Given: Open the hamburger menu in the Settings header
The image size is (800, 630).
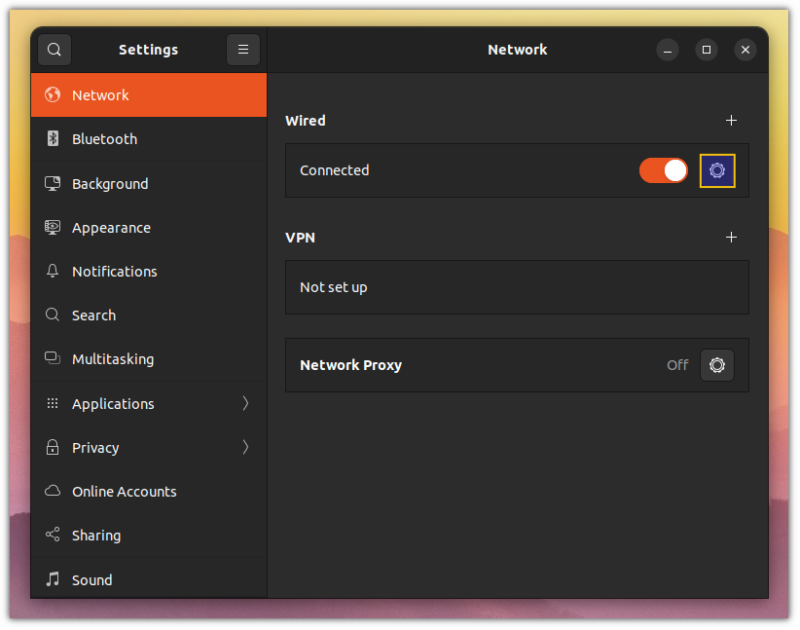Looking at the screenshot, I should [x=243, y=49].
